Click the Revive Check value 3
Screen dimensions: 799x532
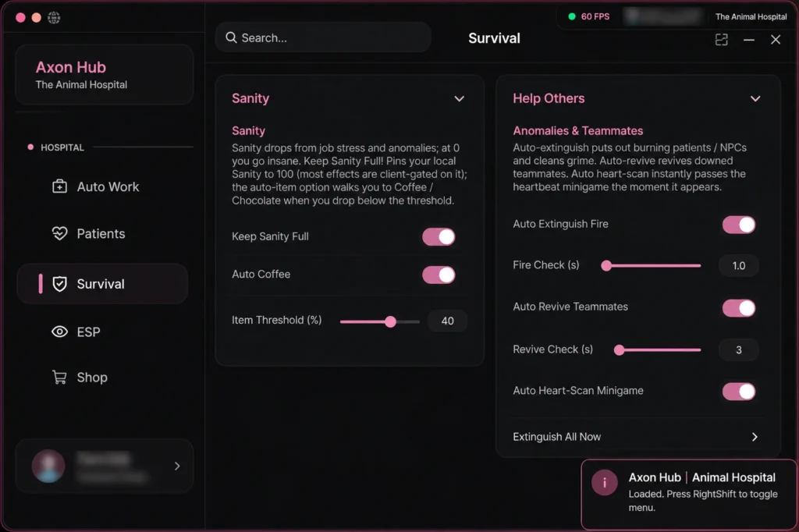(738, 350)
